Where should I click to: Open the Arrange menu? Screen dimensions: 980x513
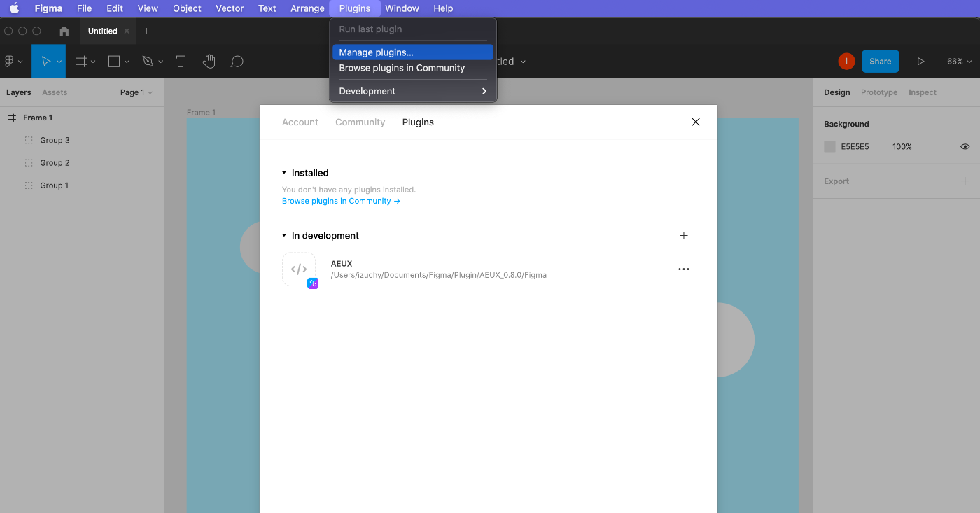coord(308,8)
